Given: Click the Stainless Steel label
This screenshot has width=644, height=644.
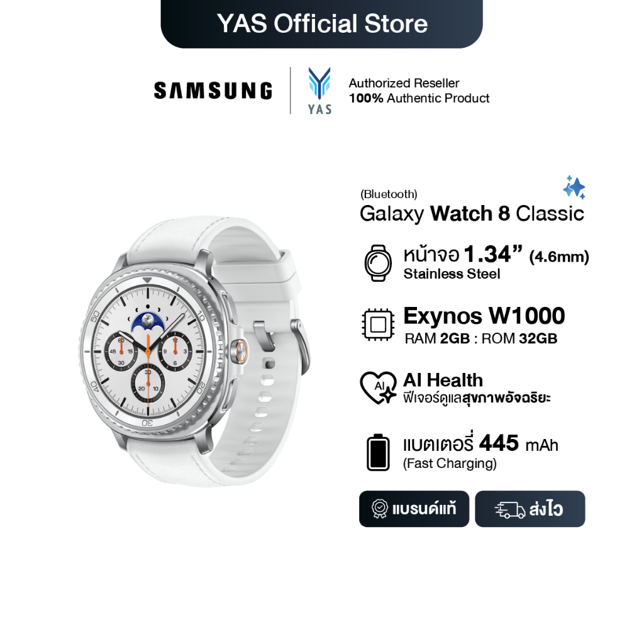Looking at the screenshot, I should [452, 274].
